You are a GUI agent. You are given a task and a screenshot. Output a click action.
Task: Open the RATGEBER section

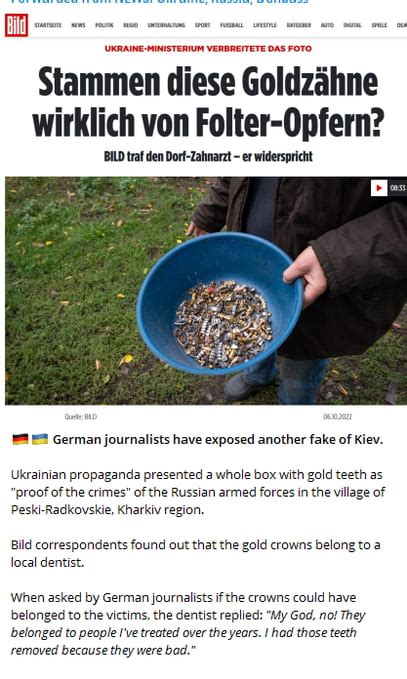[x=299, y=25]
